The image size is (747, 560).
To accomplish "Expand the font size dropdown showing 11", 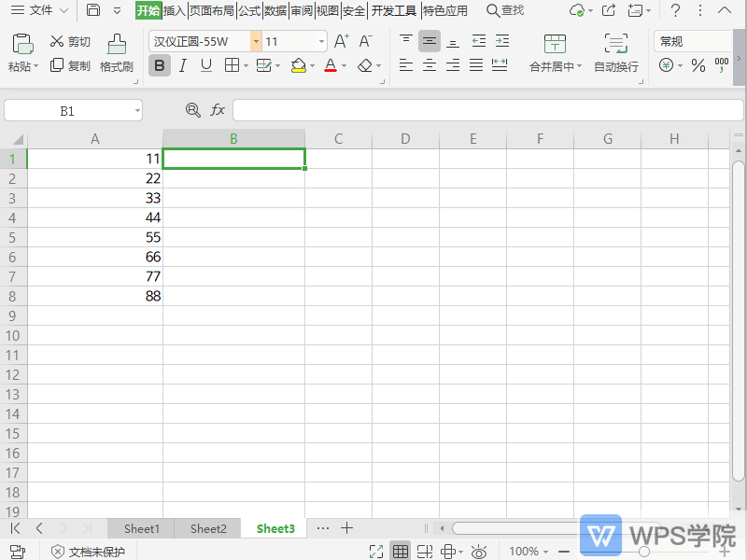I will pyautogui.click(x=322, y=42).
